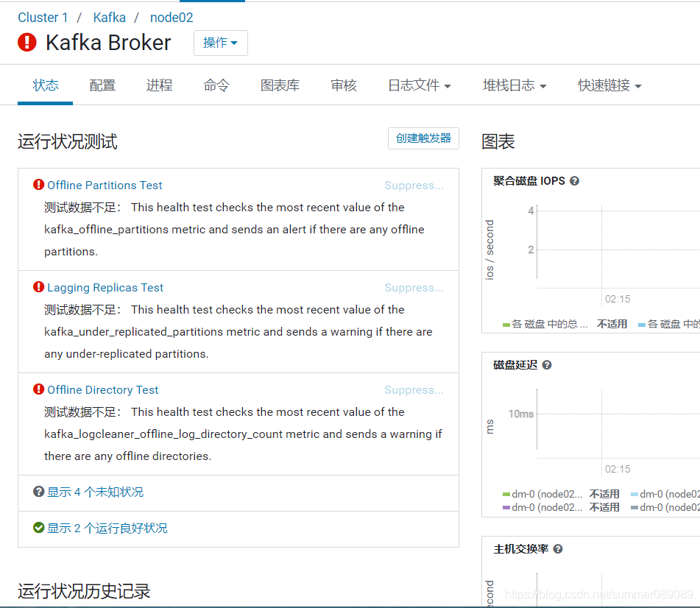Open the Lagging Replicas Test link
700x608 pixels.
(x=105, y=288)
